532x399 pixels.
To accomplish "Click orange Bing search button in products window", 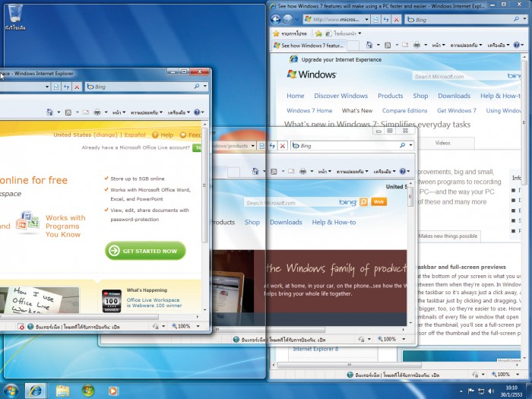I will [363, 202].
